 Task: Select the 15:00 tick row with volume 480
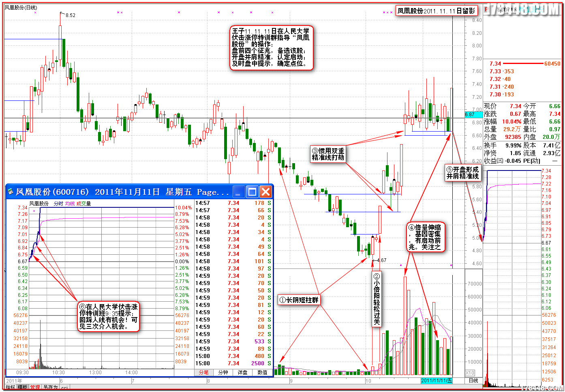point(233,356)
